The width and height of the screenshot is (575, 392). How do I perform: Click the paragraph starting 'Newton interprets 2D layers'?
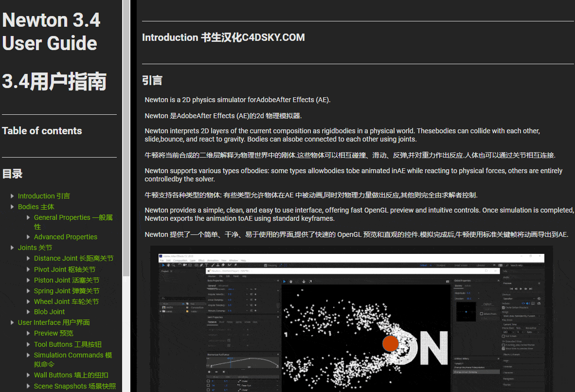point(342,135)
